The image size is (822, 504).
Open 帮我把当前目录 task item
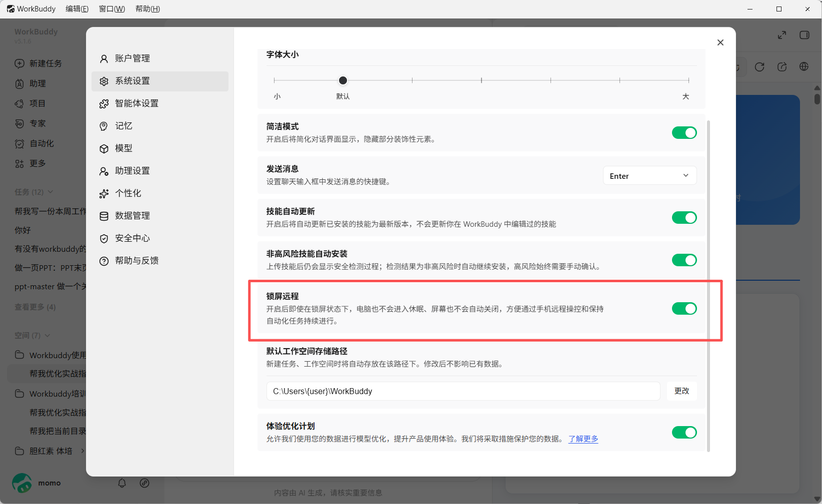(x=57, y=431)
